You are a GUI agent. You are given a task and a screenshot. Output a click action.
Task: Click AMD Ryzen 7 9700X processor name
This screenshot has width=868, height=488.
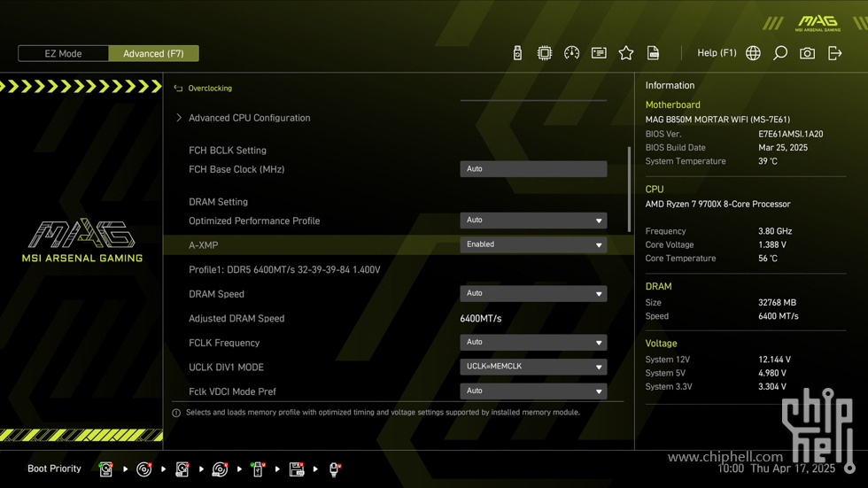coord(717,205)
